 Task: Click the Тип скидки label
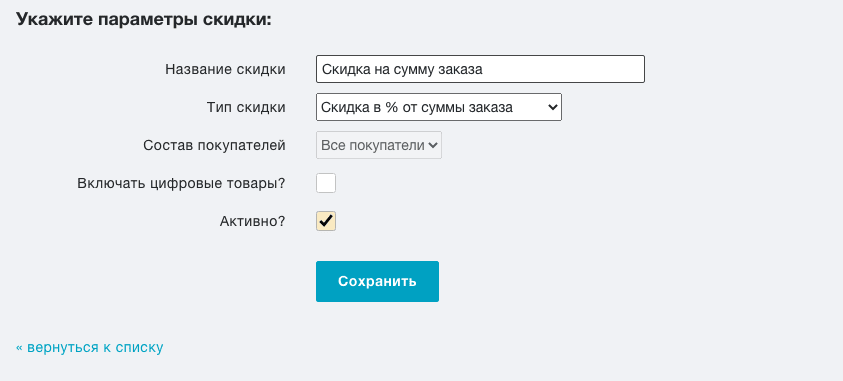click(246, 107)
